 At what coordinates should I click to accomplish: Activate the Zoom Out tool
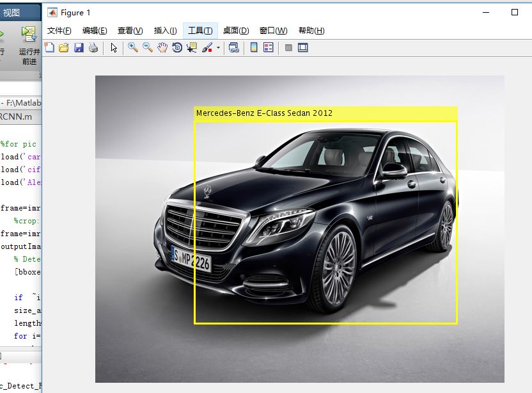pos(148,47)
